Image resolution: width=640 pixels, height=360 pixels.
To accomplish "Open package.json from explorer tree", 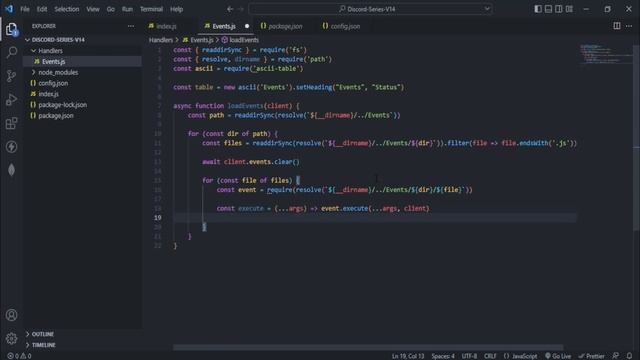I will 56,116.
